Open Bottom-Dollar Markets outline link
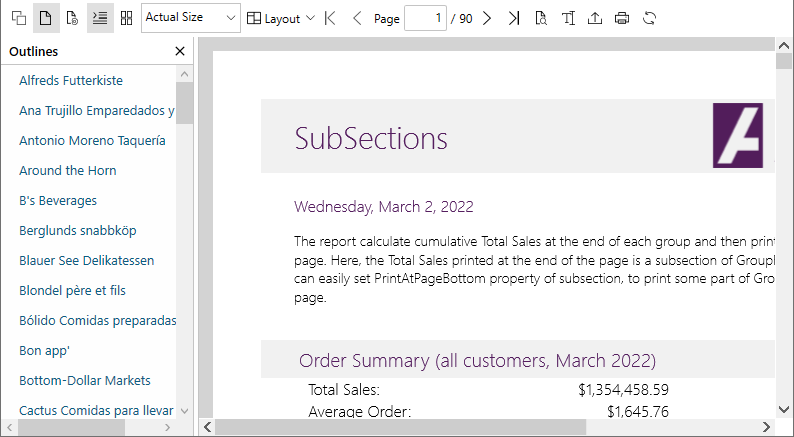Image resolution: width=794 pixels, height=437 pixels. [85, 381]
